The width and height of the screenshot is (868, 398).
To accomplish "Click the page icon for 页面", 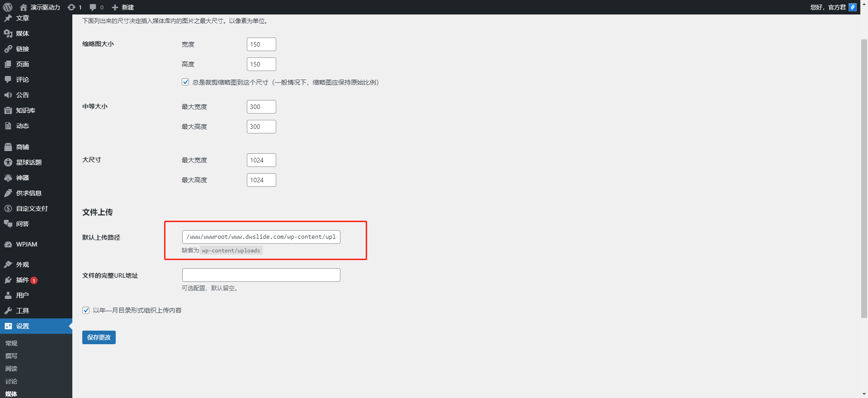I will click(8, 64).
